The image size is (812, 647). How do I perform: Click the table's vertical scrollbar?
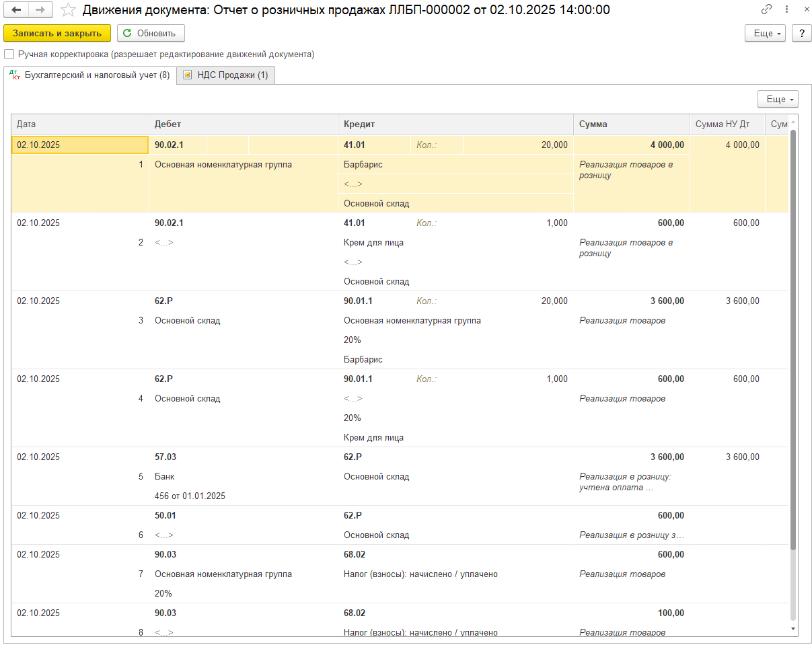coord(792,336)
